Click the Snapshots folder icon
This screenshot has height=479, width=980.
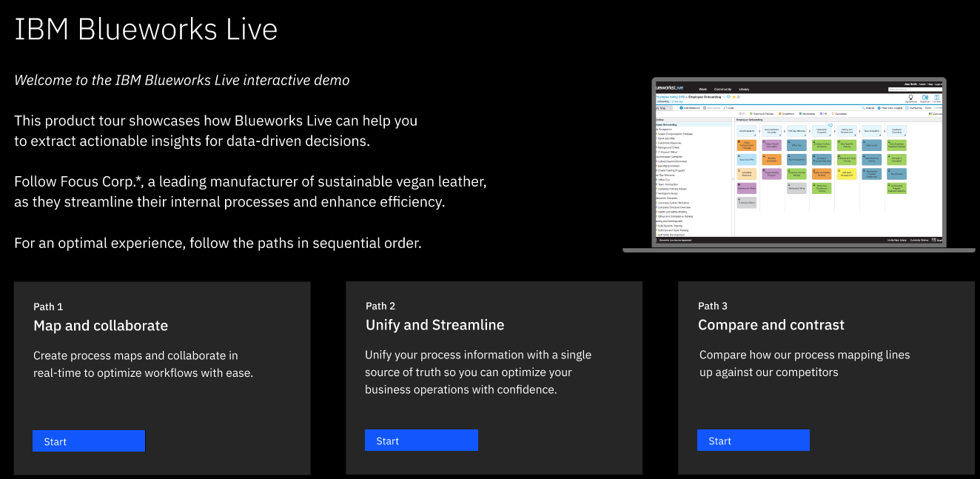click(925, 98)
